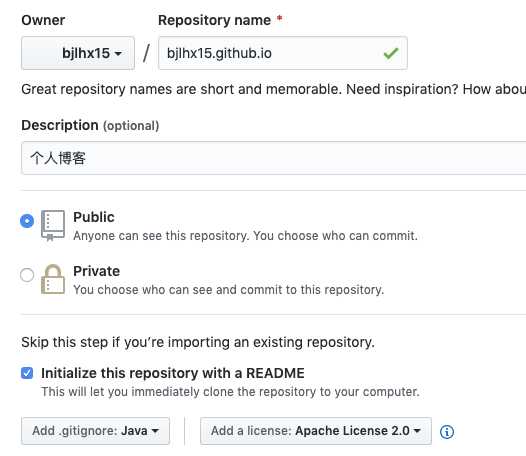Click the text 'You choose who can see and commit'
526x456 pixels.
tap(178, 290)
